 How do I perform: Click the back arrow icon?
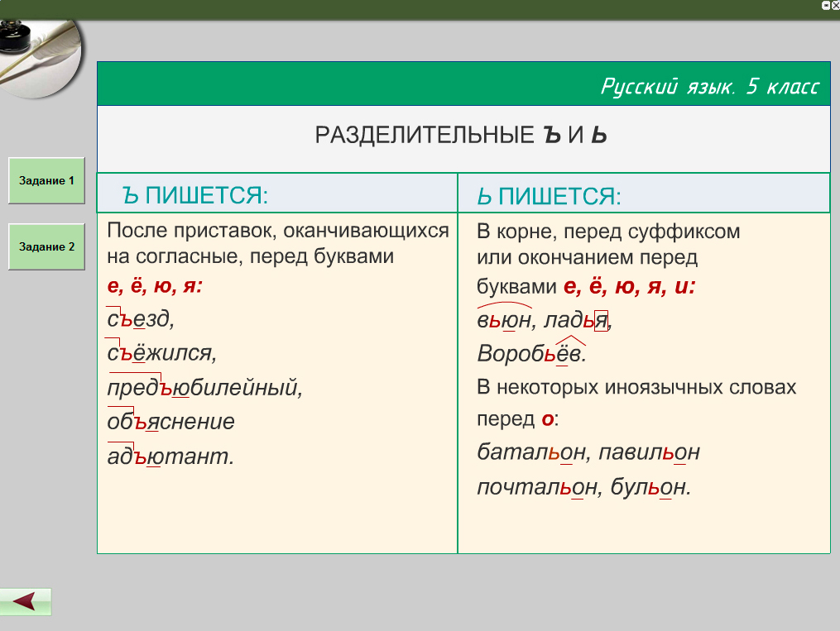point(26,602)
